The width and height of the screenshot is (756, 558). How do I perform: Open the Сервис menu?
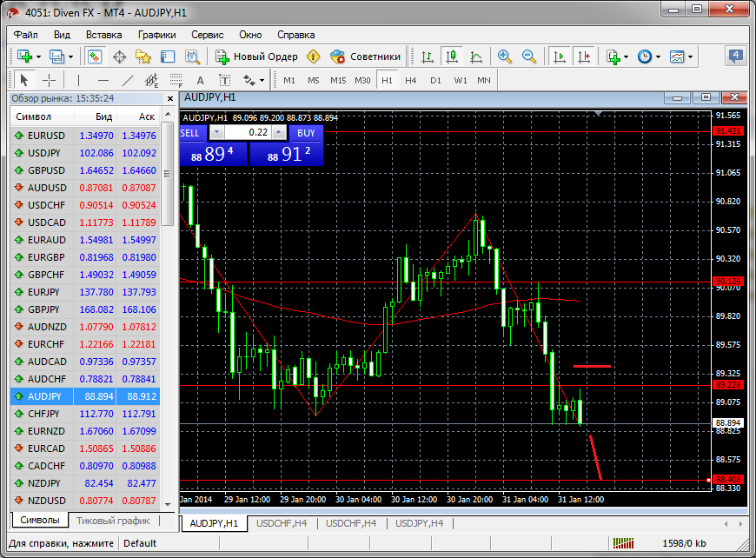coord(208,35)
